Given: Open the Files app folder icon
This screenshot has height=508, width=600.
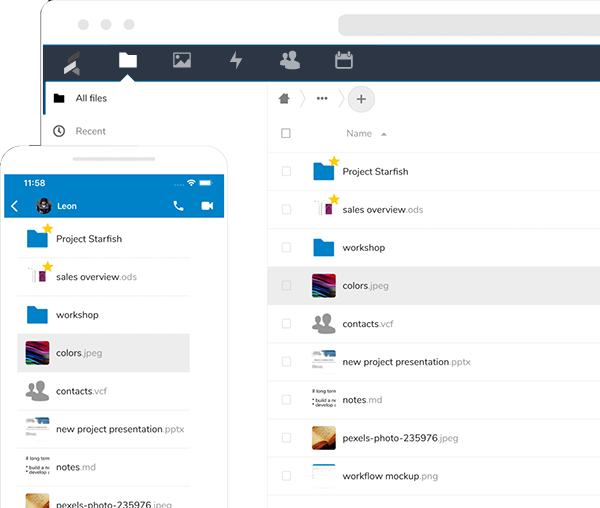Looking at the screenshot, I should tap(127, 60).
